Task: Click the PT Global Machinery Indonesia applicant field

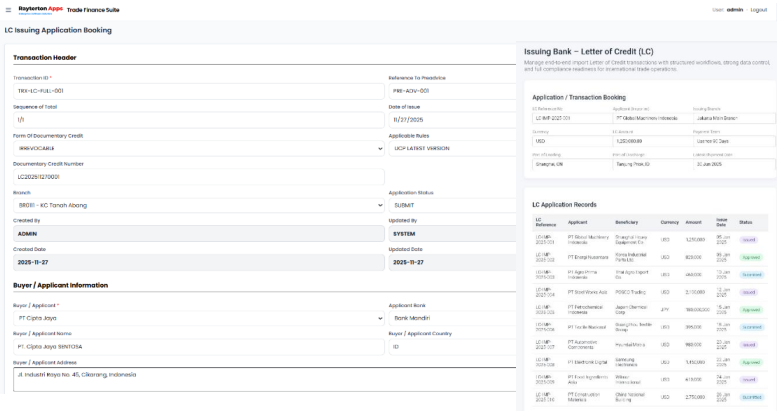Action: (653, 119)
